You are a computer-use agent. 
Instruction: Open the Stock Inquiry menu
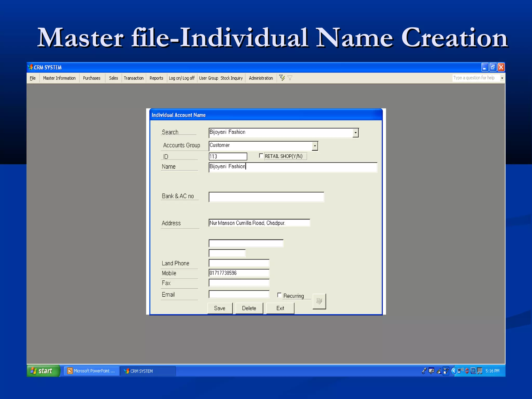tap(231, 78)
